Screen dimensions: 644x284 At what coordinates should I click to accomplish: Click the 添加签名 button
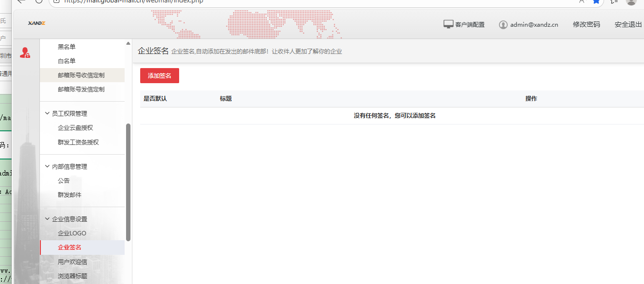[160, 76]
